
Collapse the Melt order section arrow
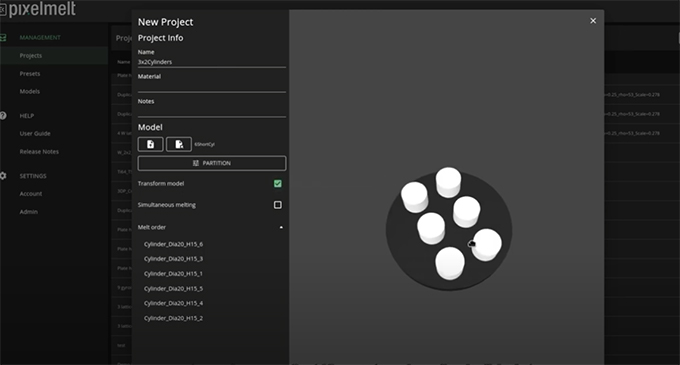point(281,227)
